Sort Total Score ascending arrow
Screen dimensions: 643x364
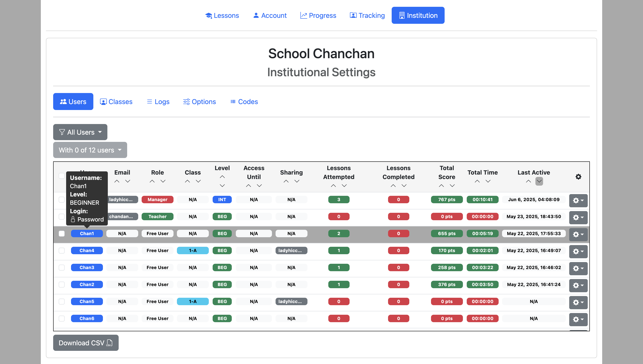441,186
